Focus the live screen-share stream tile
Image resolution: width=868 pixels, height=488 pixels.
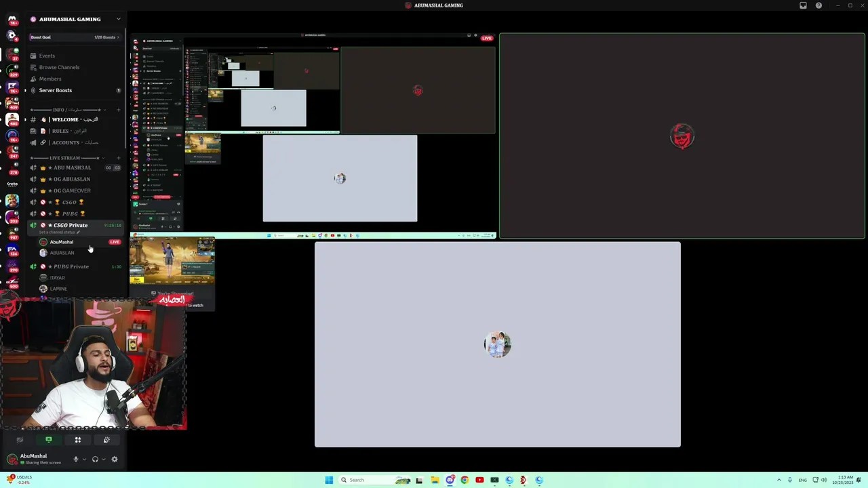click(313, 136)
